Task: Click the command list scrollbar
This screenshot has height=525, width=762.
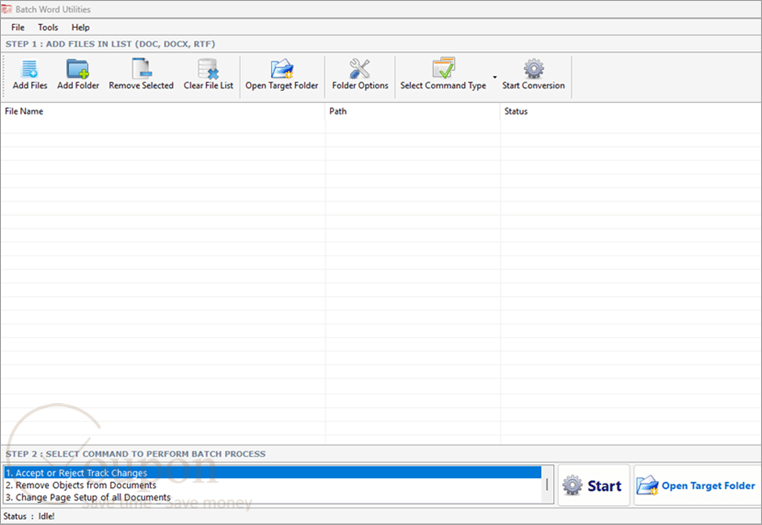Action: [547, 484]
